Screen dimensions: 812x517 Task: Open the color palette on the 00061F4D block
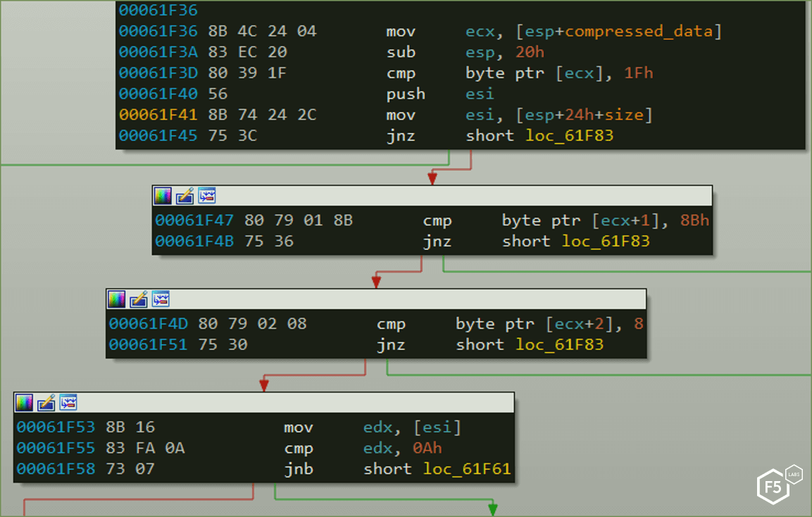point(116,299)
